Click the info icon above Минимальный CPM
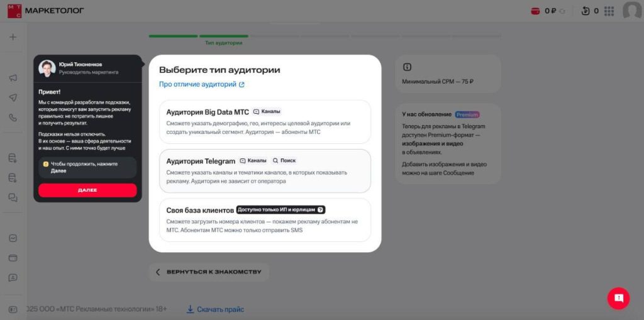The image size is (644, 320). click(x=407, y=67)
